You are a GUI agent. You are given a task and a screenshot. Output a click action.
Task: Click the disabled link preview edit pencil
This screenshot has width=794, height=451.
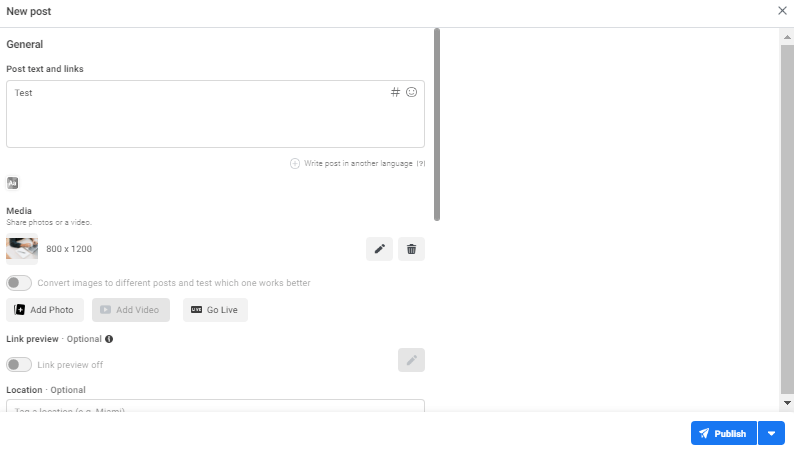pyautogui.click(x=411, y=360)
